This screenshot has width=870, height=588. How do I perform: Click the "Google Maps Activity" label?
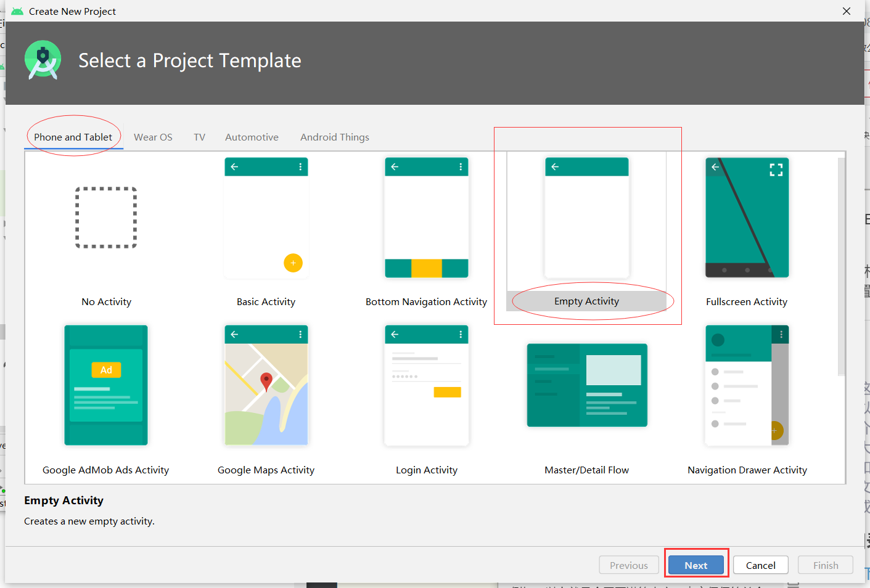click(266, 470)
